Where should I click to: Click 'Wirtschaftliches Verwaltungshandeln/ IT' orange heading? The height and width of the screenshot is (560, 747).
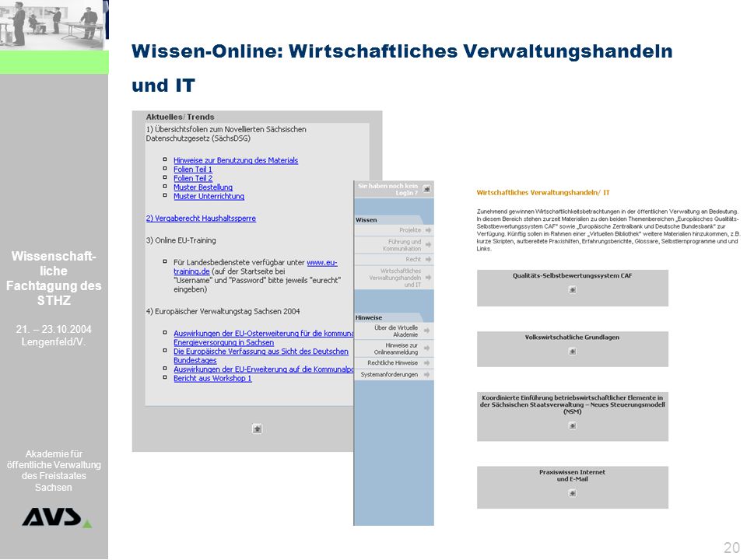543,193
